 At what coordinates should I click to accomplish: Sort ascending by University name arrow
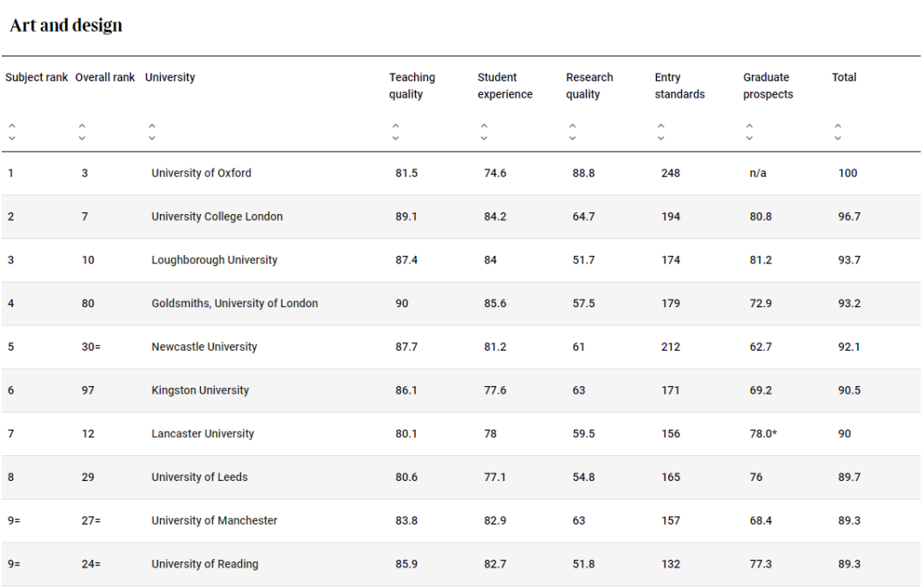[151, 127]
